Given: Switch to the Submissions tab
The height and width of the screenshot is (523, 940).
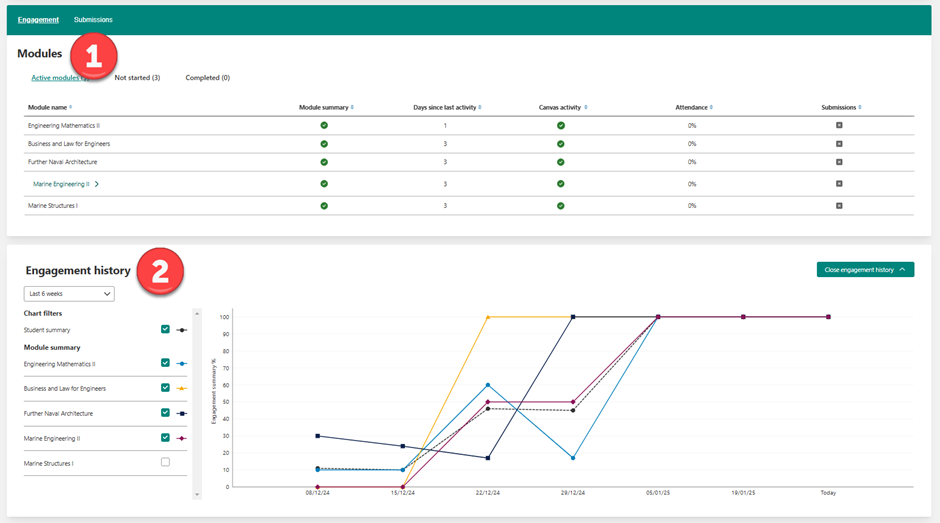Looking at the screenshot, I should pyautogui.click(x=93, y=20).
